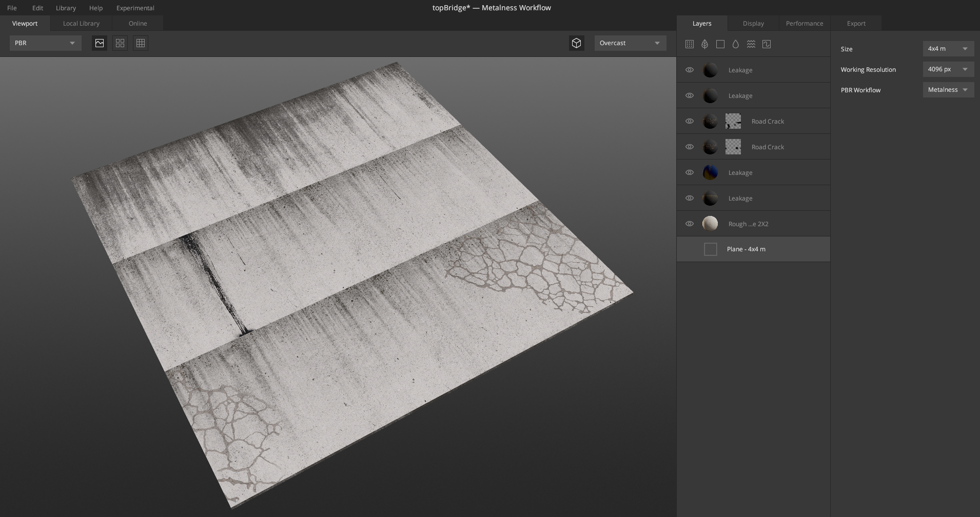Click the curve icon in Layers toolbar
The height and width of the screenshot is (517, 980).
[767, 44]
